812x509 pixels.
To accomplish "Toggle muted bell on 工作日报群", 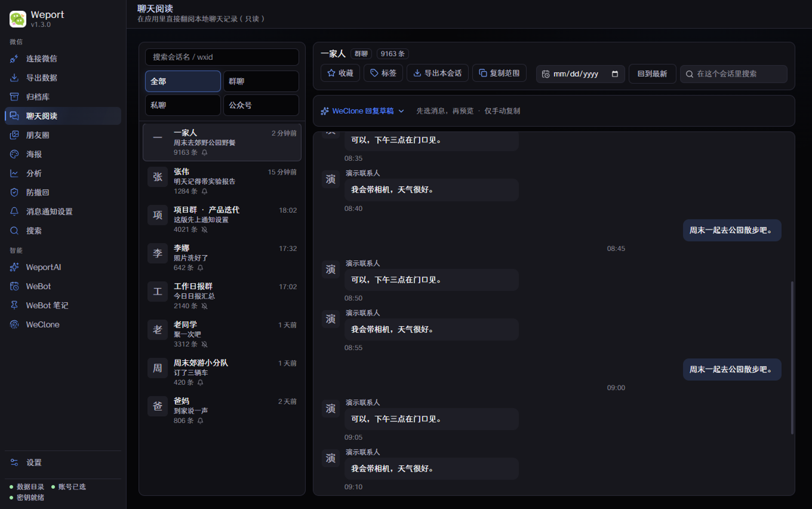I will click(204, 306).
